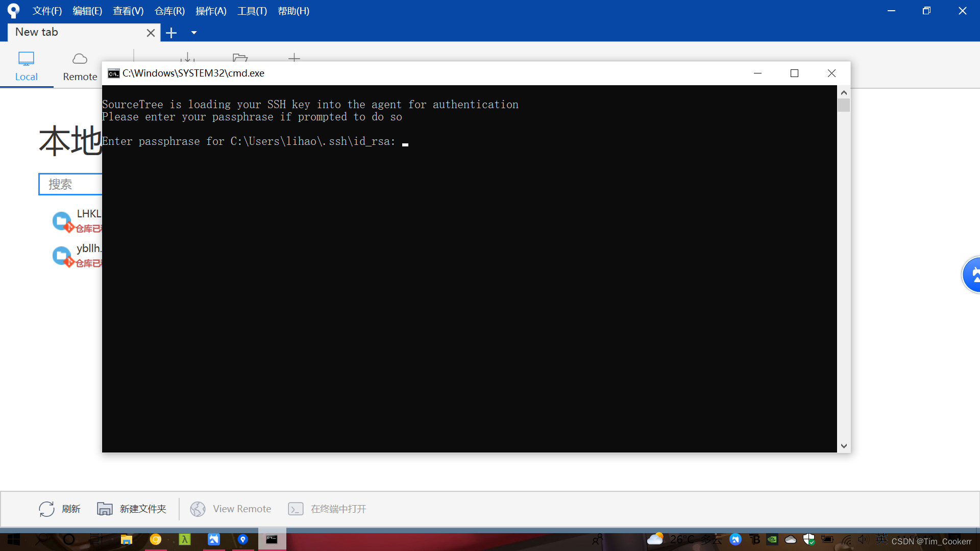Click the 刷新 refresh icon
The width and height of the screenshot is (980, 551).
[46, 509]
